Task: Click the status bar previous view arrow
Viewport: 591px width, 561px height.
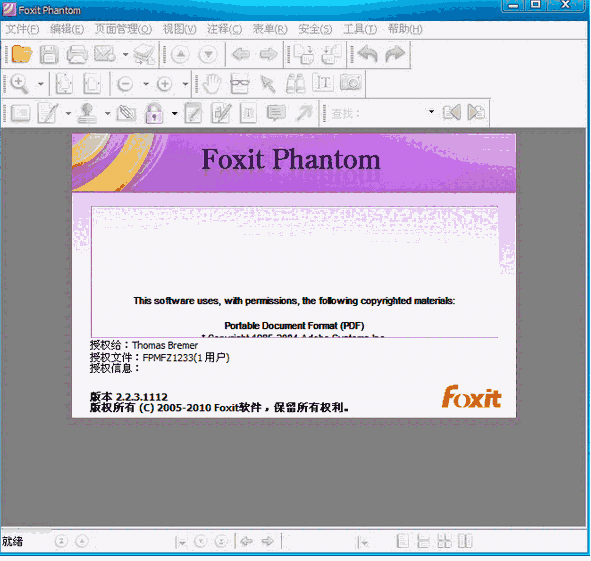Action: [x=247, y=542]
